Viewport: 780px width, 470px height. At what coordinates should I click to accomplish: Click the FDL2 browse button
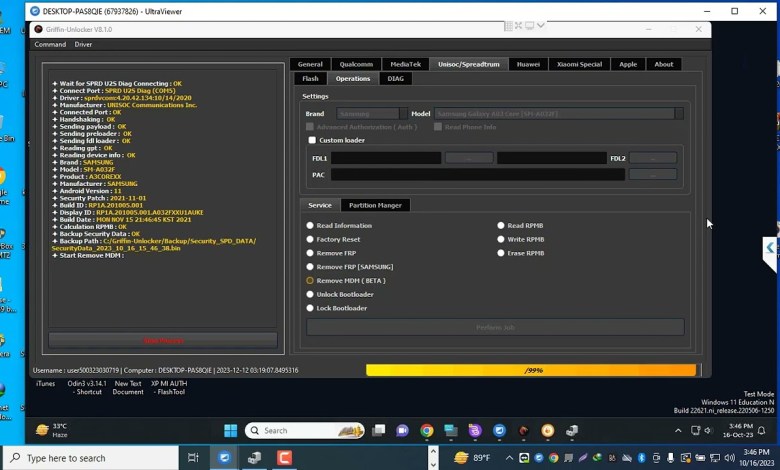click(653, 158)
